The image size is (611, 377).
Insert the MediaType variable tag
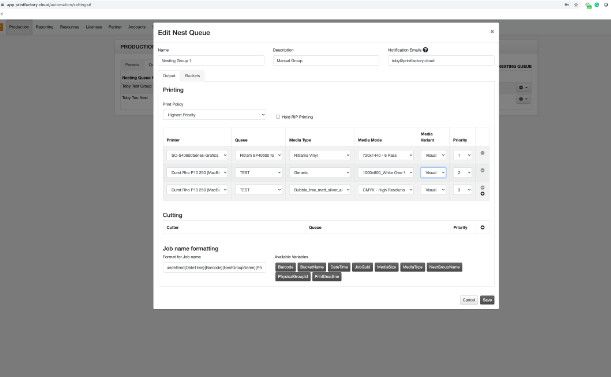pos(413,267)
